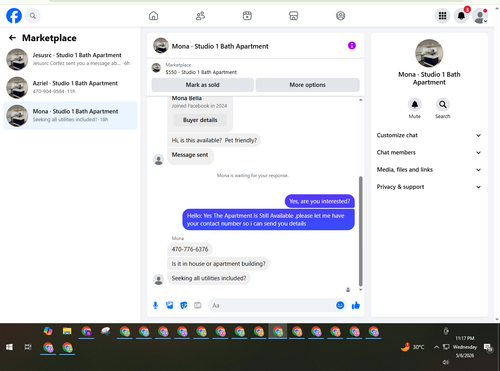This screenshot has width=500, height=371.
Task: Click the 'Hi, is this available? Pet friendly?' message
Action: click(214, 140)
